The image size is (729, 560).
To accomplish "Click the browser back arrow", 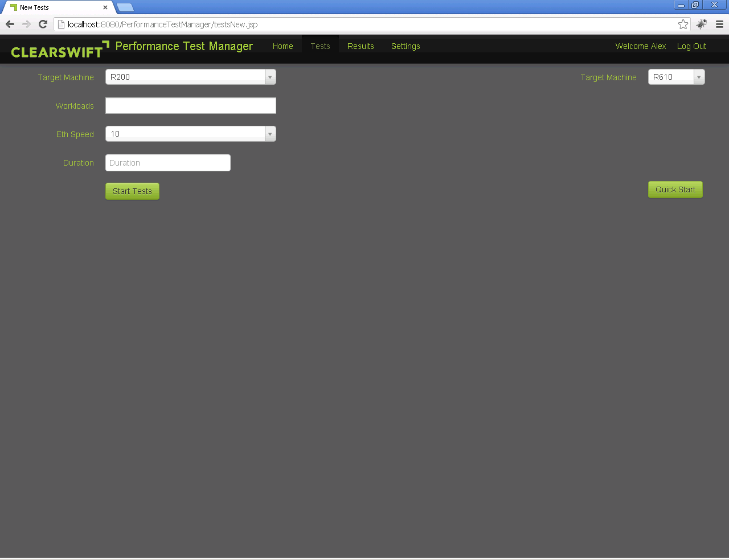I will point(10,24).
